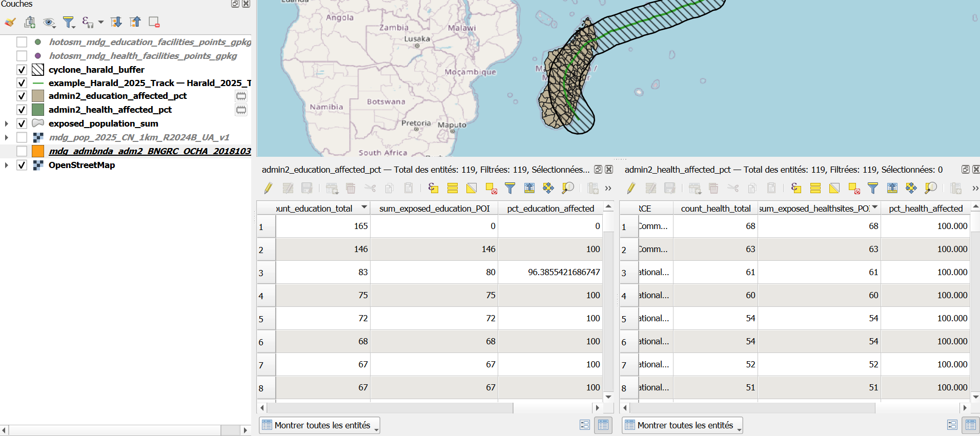This screenshot has width=980, height=436.
Task: Switch health table to form view
Action: pyautogui.click(x=952, y=425)
